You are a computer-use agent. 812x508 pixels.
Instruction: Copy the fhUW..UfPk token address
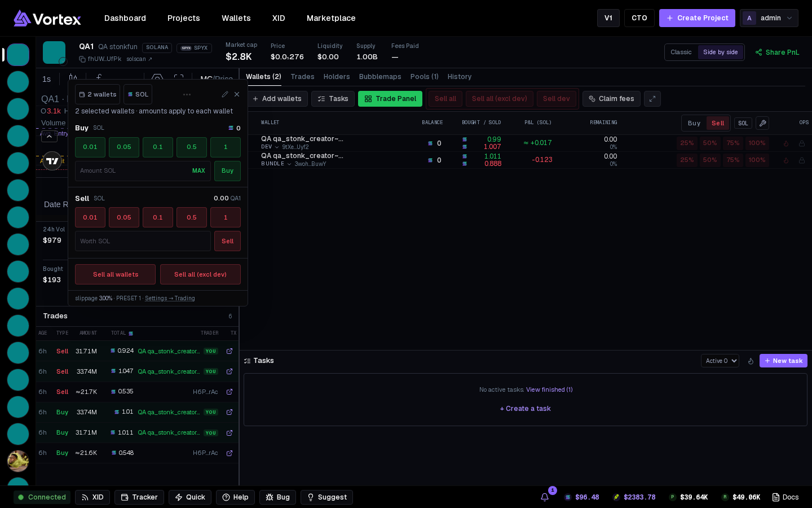[82, 59]
